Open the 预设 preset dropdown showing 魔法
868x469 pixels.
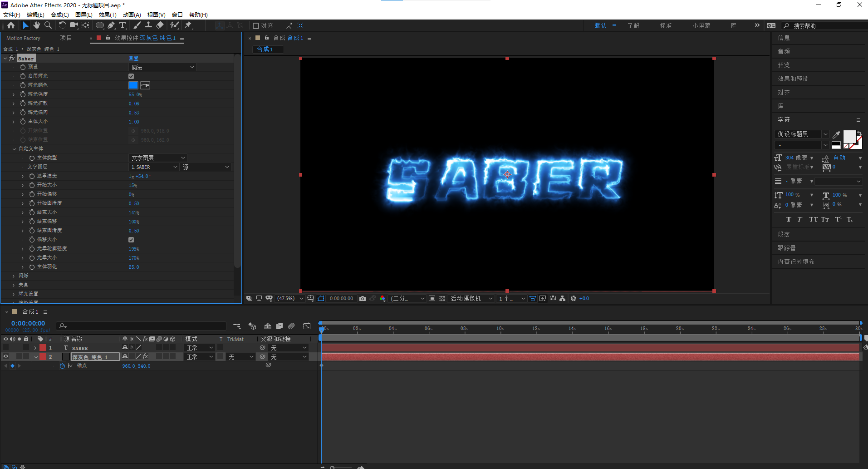click(162, 67)
